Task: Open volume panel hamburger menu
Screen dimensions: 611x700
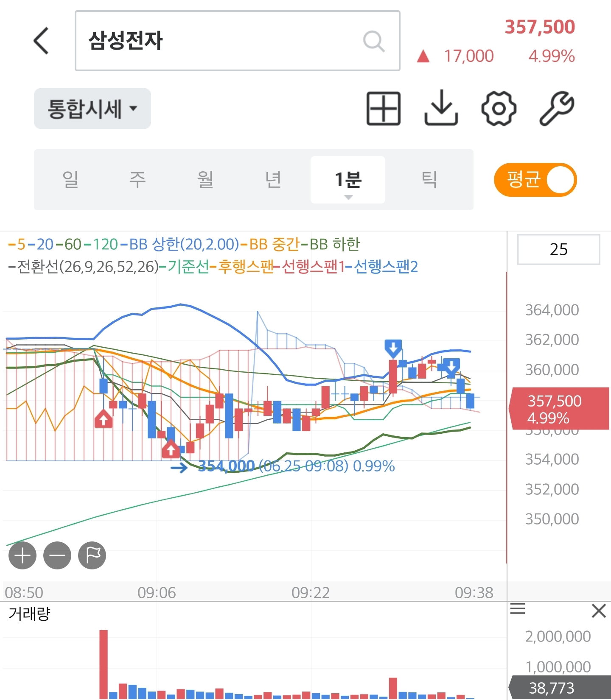Action: 518,609
